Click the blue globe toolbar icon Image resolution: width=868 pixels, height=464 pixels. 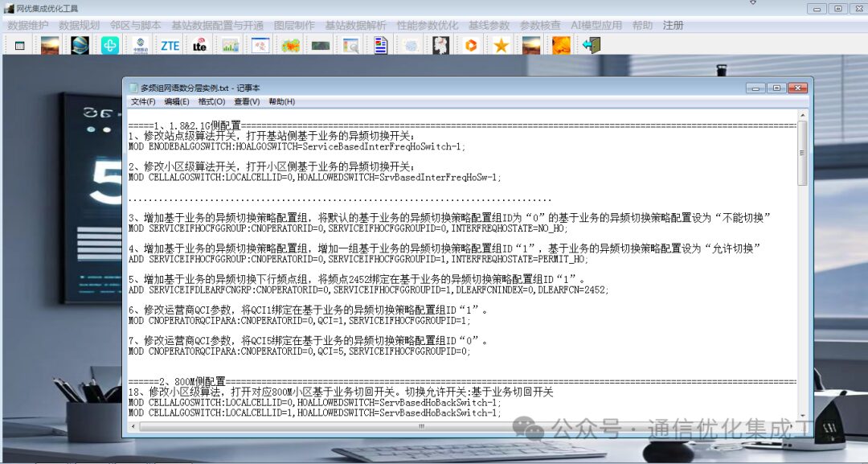80,45
